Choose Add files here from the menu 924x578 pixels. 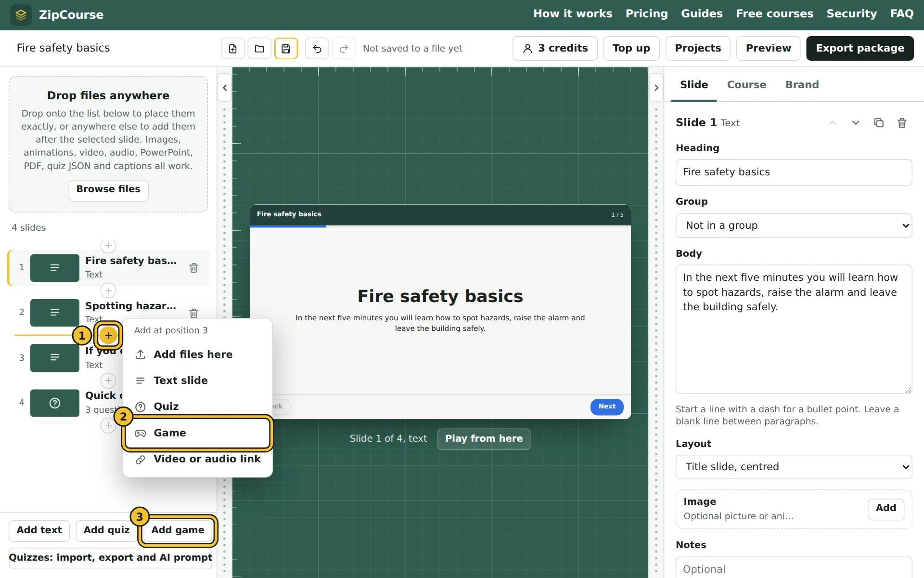click(197, 355)
